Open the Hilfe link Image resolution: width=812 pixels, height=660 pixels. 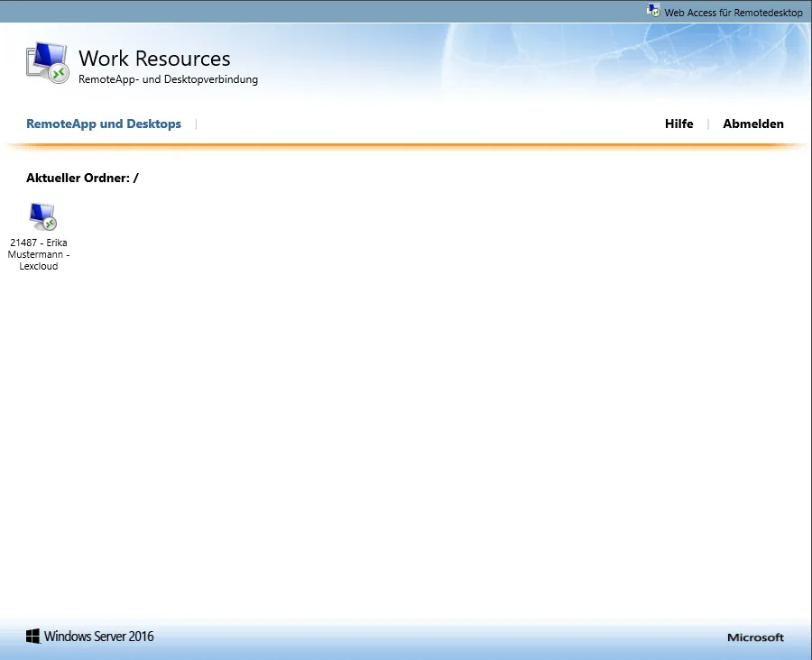coord(678,124)
